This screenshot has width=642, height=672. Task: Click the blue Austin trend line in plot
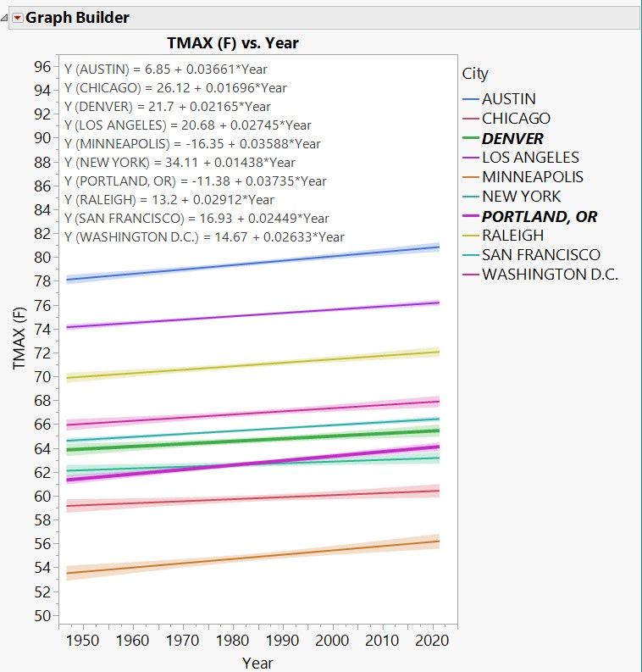coord(252,264)
